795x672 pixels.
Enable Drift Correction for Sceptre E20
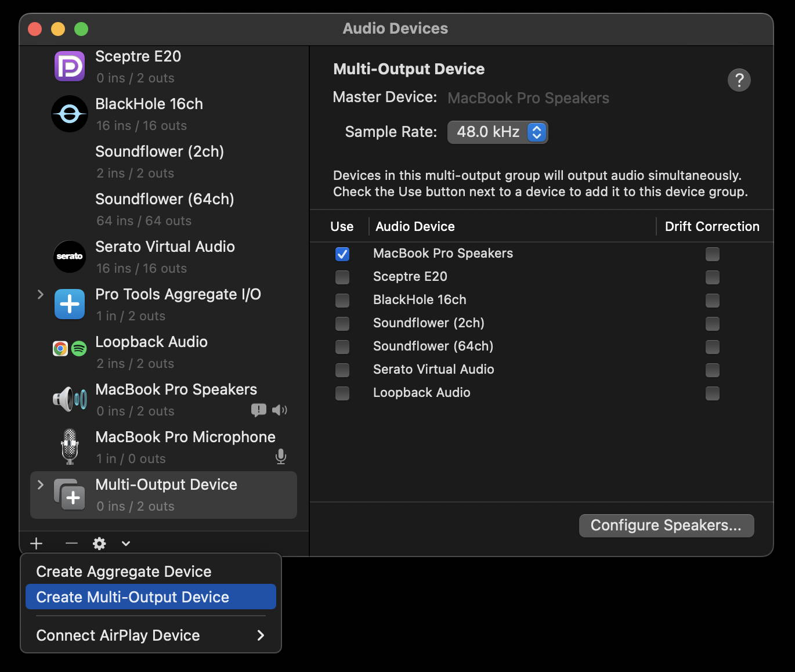713,277
